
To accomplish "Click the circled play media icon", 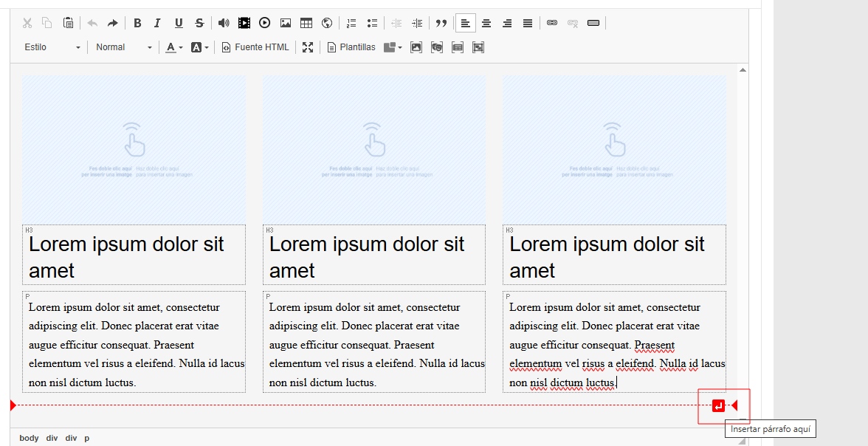I will tap(264, 24).
